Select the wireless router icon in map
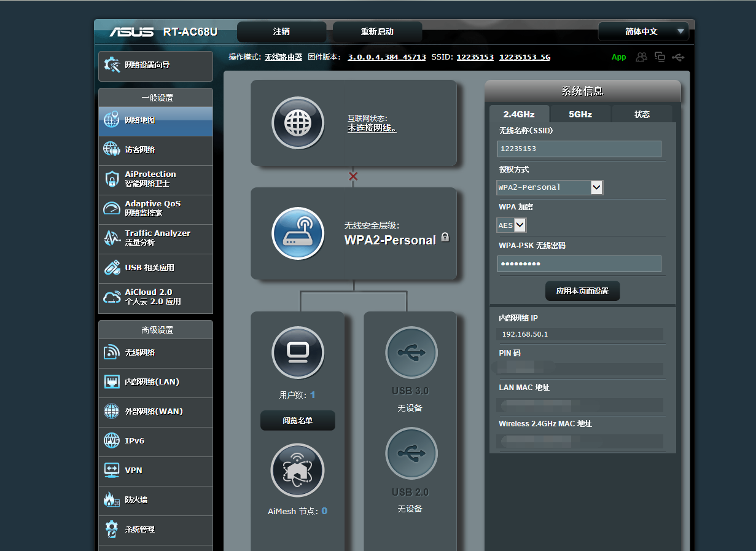 click(x=298, y=233)
